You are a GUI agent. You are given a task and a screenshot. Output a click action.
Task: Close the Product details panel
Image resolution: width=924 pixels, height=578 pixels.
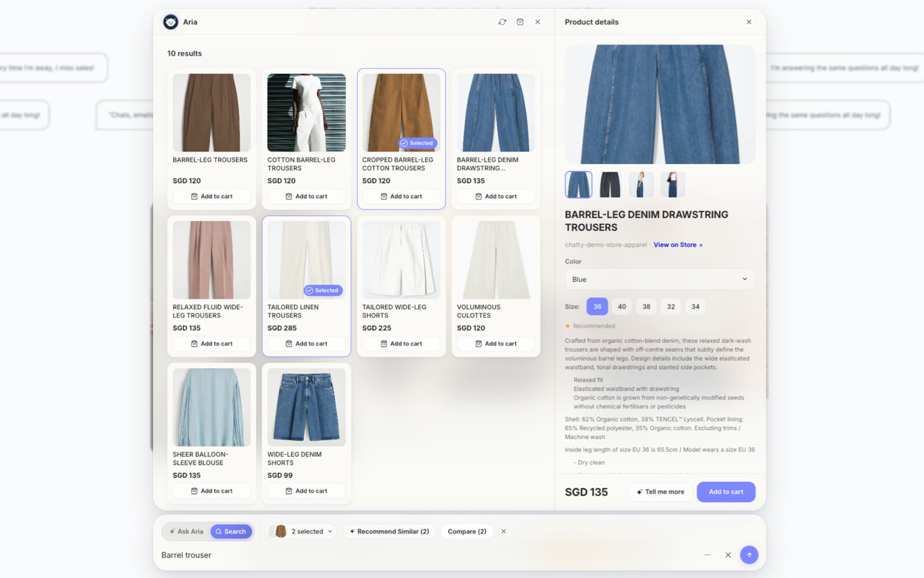[749, 22]
